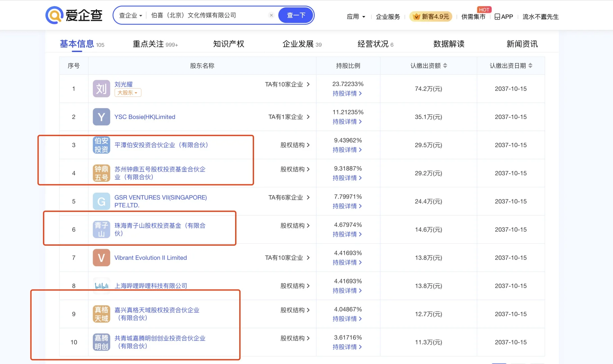613x364 pixels.
Task: Click the 伯安投资 logo icon
Action: click(x=101, y=145)
